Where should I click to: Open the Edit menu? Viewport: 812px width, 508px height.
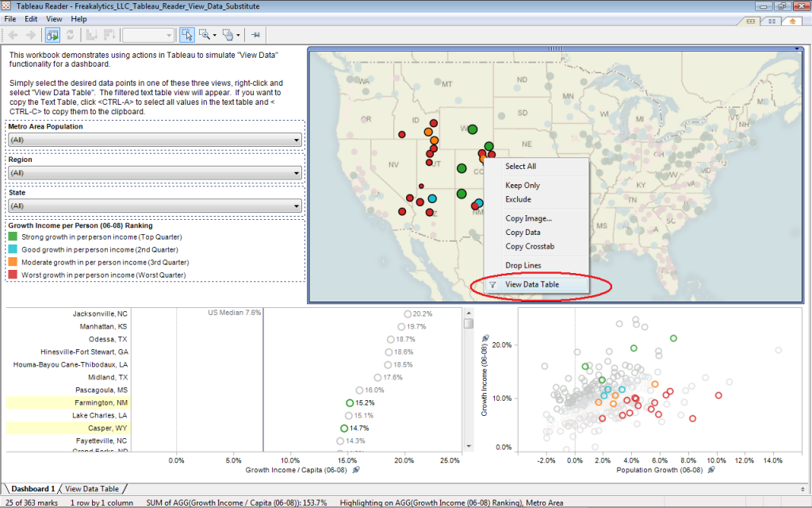31,18
